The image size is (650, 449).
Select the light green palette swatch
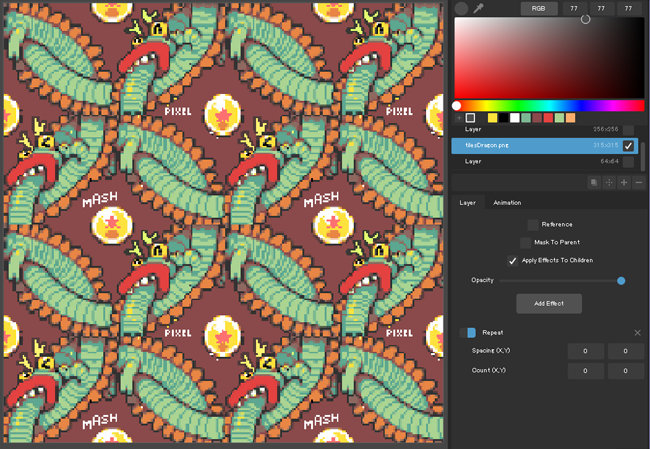pos(559,118)
